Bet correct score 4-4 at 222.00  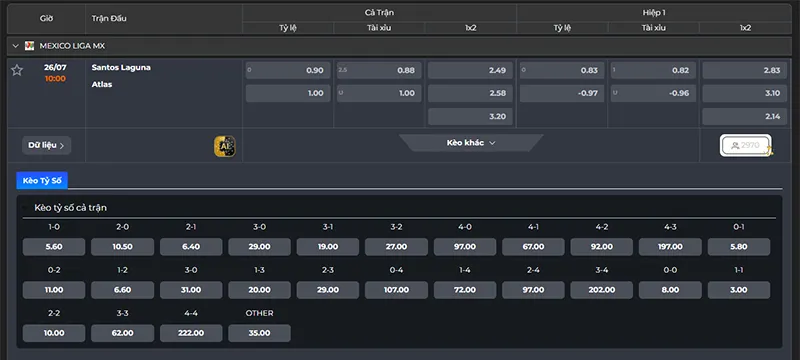(191, 333)
